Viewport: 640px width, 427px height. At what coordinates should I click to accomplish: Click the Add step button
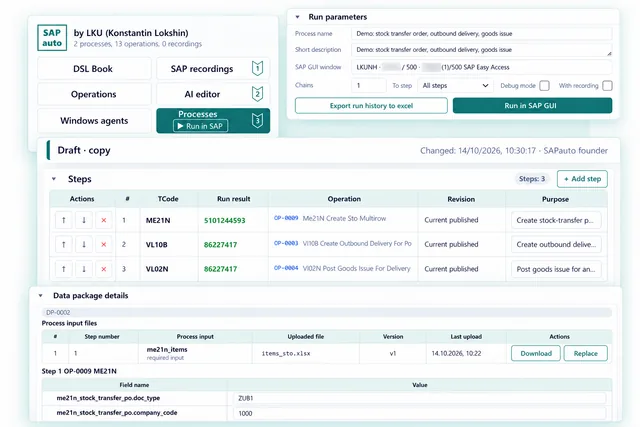(x=582, y=179)
